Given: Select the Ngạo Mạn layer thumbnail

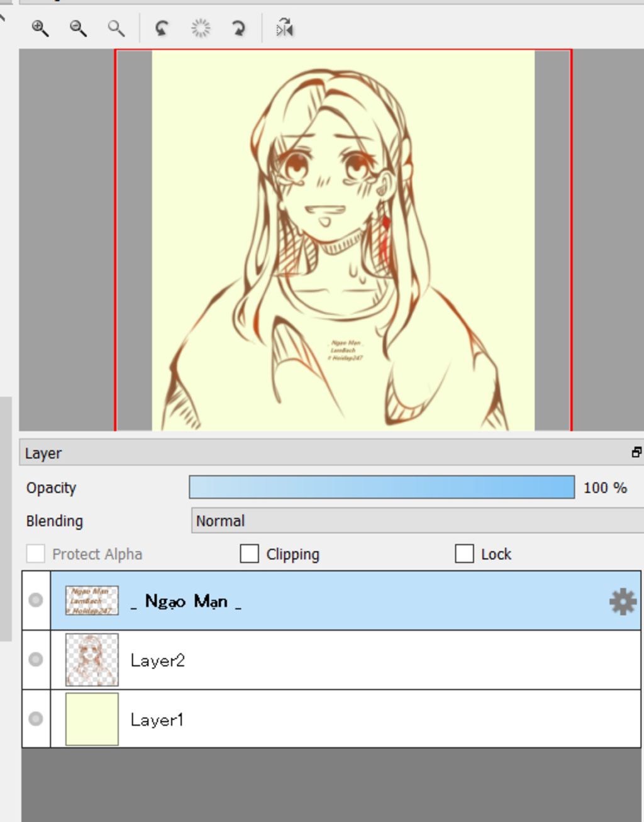Looking at the screenshot, I should (92, 601).
